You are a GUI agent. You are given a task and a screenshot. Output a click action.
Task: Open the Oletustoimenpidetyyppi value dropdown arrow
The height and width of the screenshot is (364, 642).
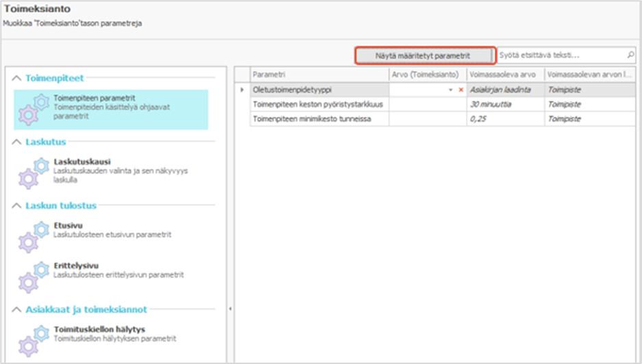click(450, 90)
